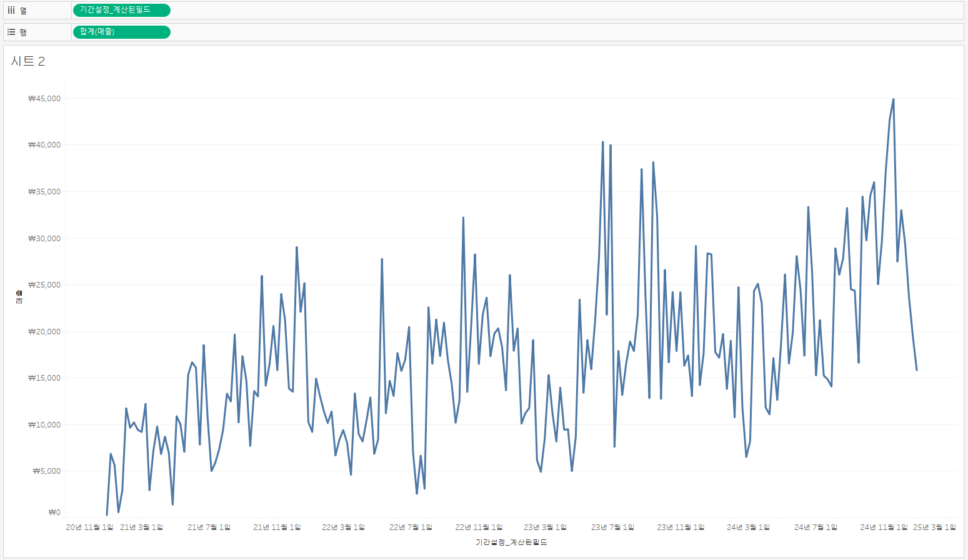Click x-axis label 23년 11월 1일
This screenshot has height=560, width=968.
pos(681,527)
